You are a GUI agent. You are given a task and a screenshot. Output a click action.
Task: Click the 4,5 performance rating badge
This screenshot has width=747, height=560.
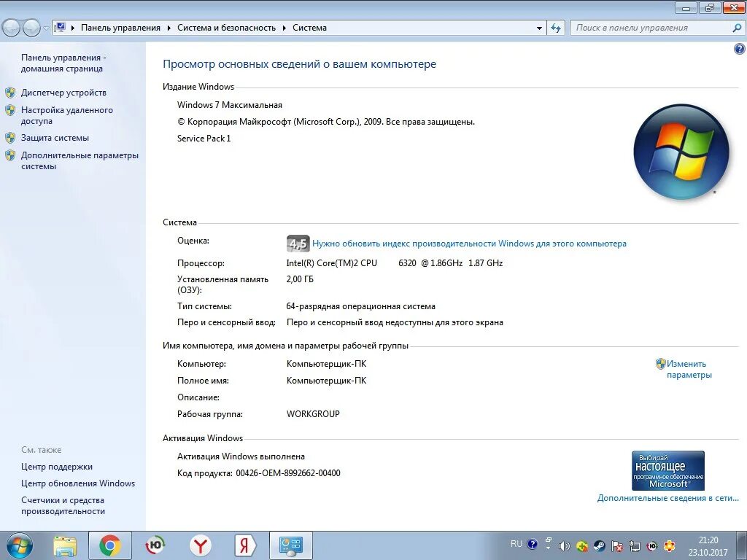click(x=298, y=244)
